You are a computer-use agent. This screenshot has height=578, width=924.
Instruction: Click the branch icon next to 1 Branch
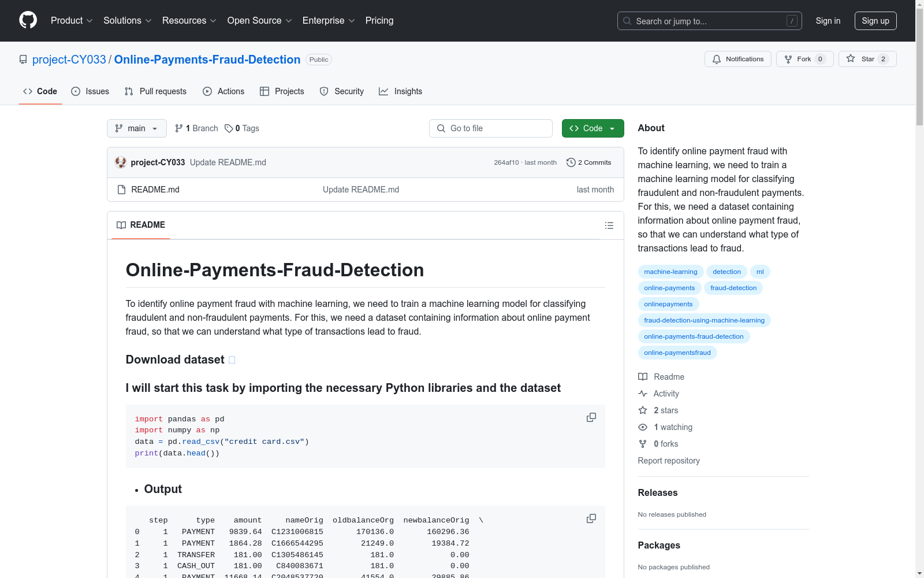click(x=179, y=128)
